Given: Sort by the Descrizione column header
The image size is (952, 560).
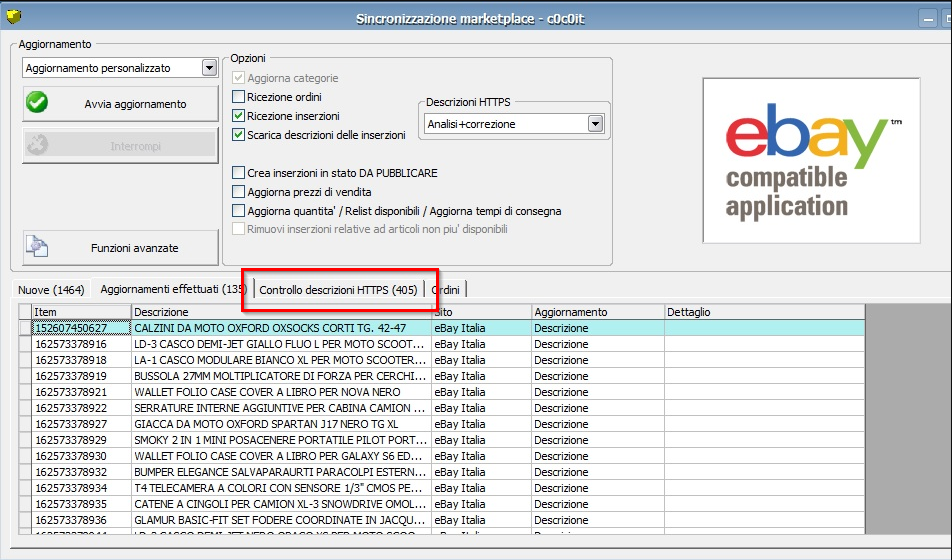Looking at the screenshot, I should point(281,312).
